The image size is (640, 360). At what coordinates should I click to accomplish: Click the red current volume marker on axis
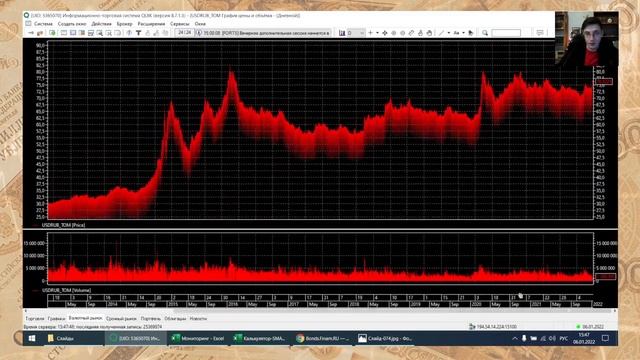[606, 277]
